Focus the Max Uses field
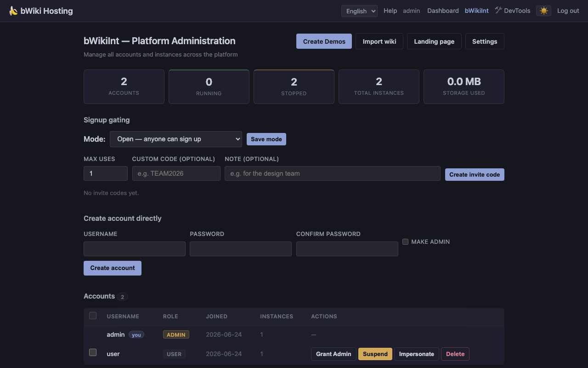 (x=106, y=173)
